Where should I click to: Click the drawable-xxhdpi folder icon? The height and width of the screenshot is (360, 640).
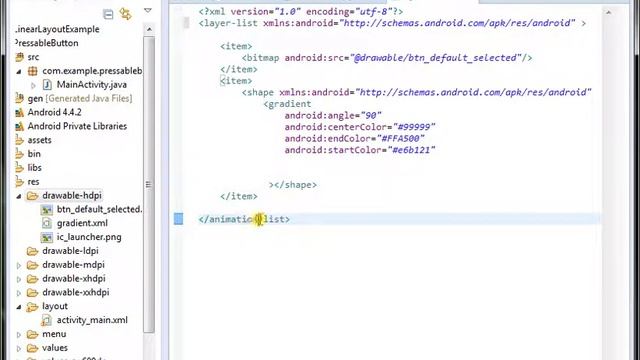pyautogui.click(x=33, y=293)
